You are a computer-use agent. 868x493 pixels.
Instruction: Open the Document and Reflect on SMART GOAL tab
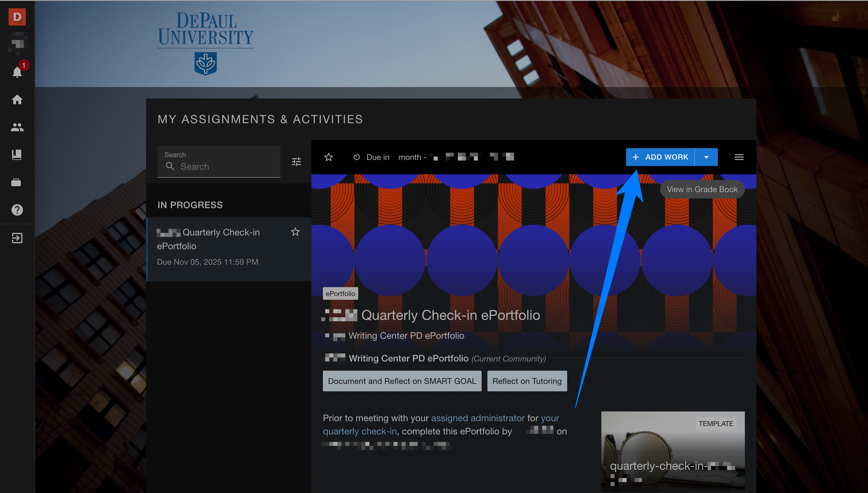tap(402, 381)
